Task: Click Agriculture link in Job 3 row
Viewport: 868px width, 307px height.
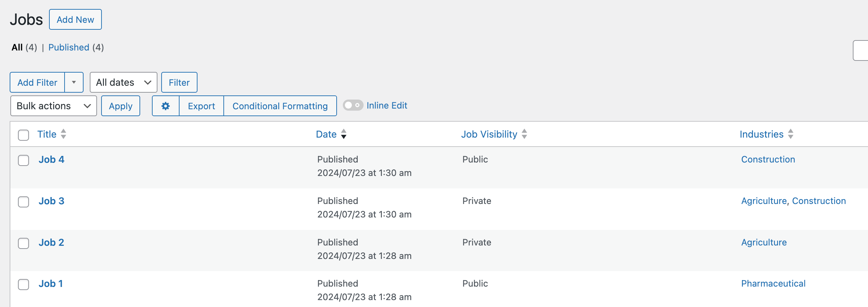Action: click(x=764, y=201)
